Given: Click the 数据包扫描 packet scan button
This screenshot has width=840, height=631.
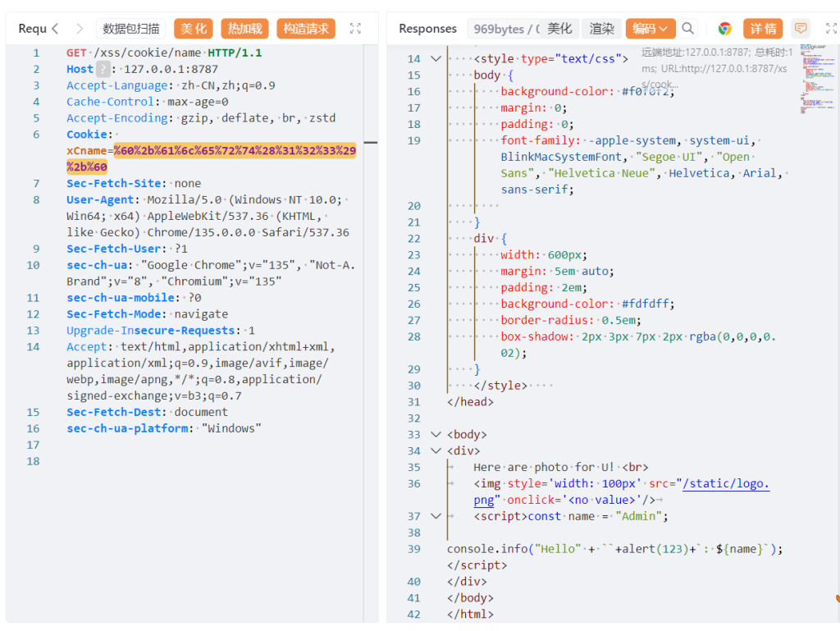Looking at the screenshot, I should tap(131, 29).
